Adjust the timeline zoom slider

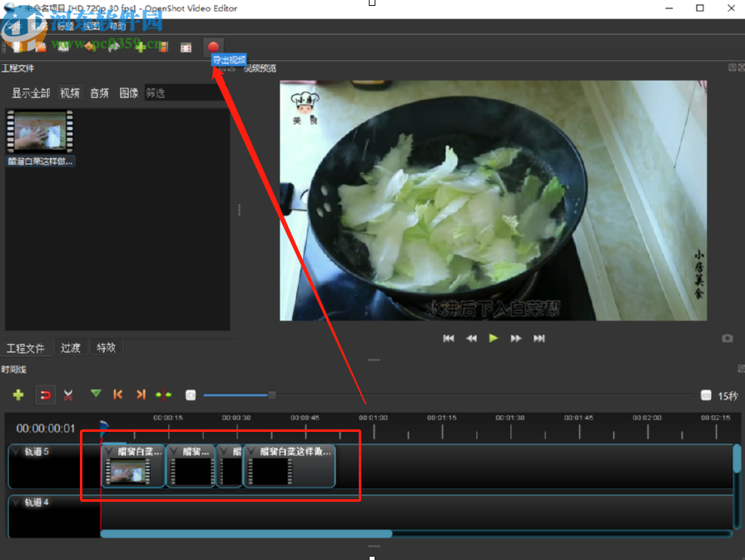point(271,395)
